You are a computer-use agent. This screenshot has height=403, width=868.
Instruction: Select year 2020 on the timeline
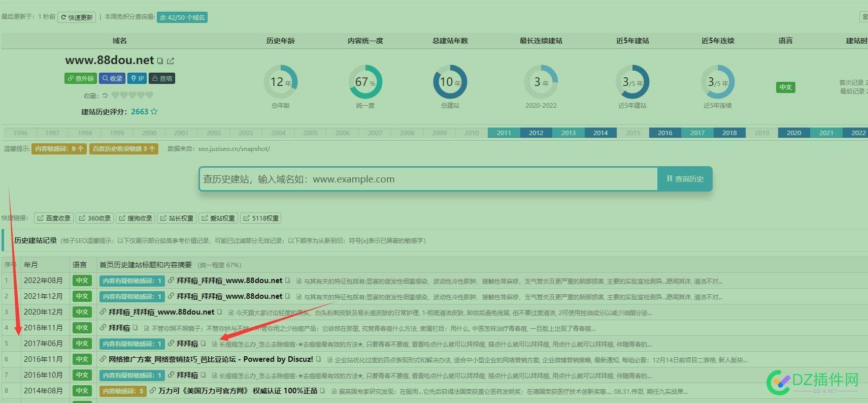coord(794,133)
